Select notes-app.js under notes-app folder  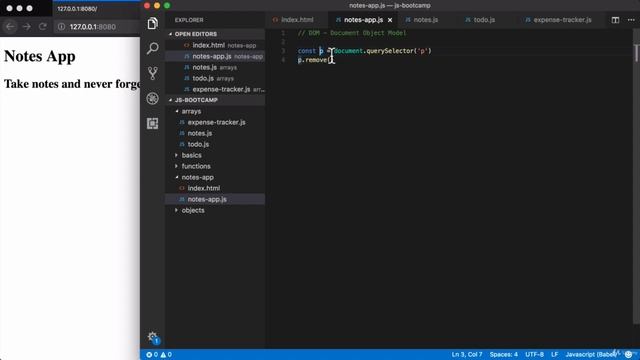click(x=215, y=199)
